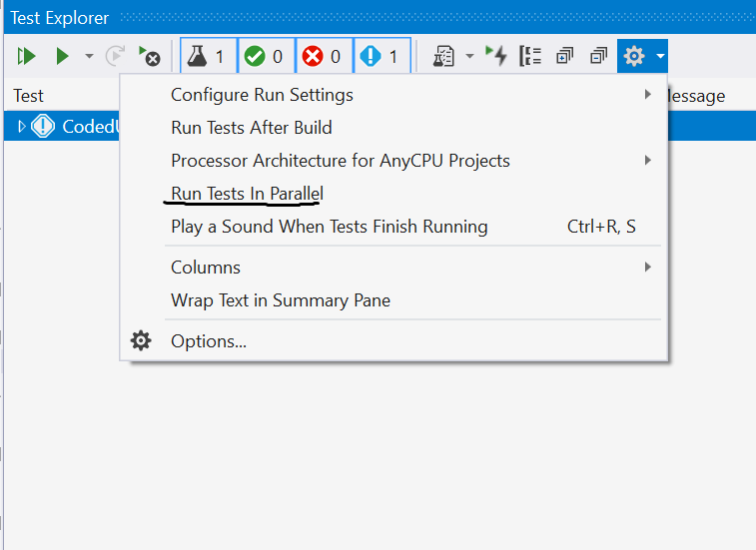This screenshot has height=550, width=756.
Task: Expand the CodedUI test tree node
Action: click(21, 127)
